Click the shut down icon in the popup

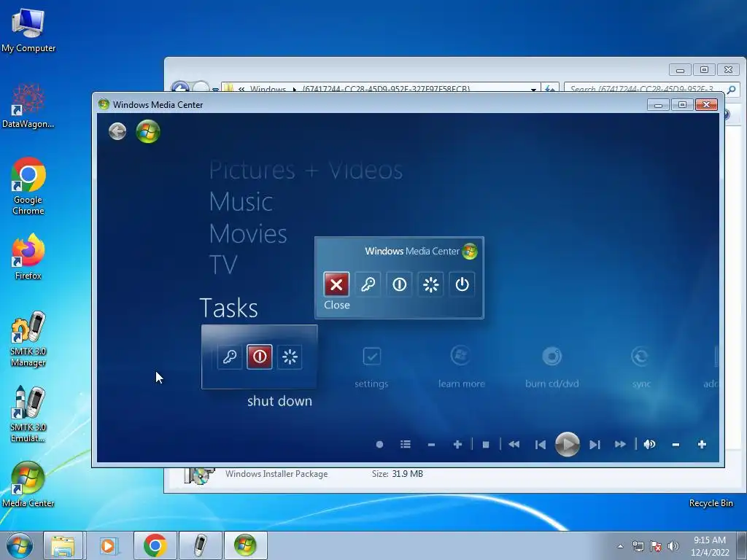[399, 284]
